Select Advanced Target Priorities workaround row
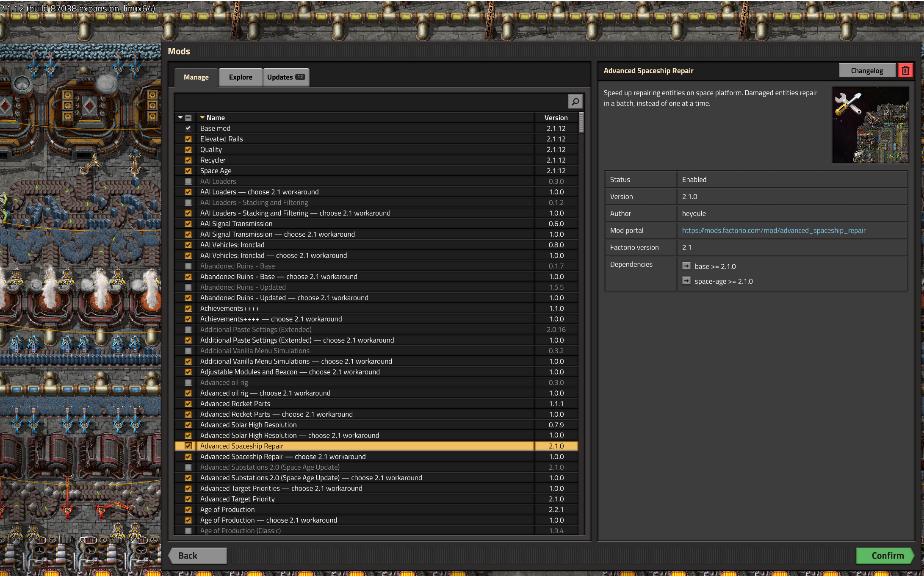Viewport: 924px width, 576px height. coord(376,488)
